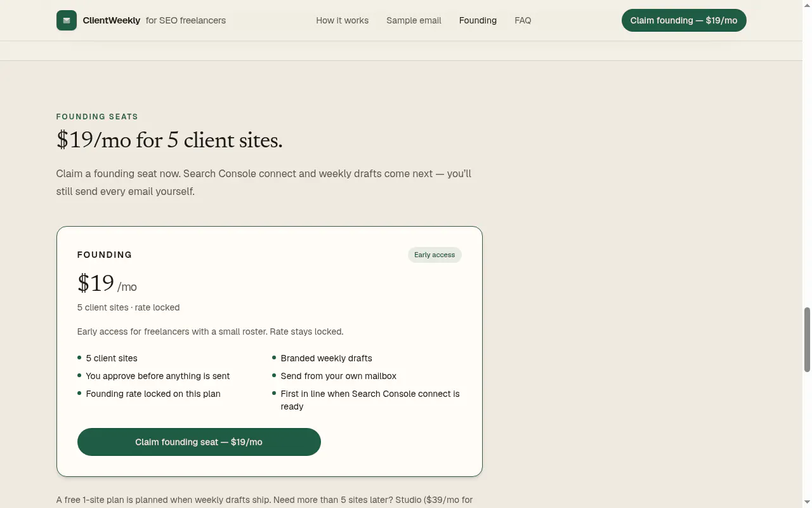Go to How it works section

tap(343, 20)
